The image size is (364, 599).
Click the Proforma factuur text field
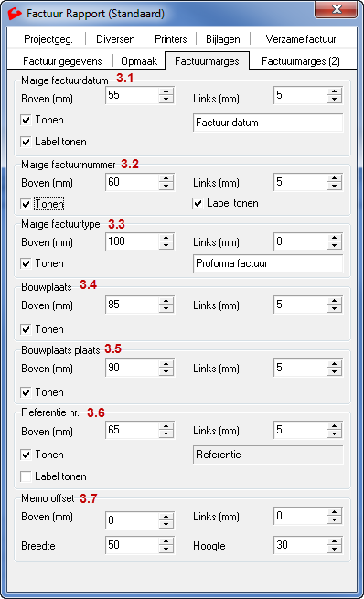coord(268,263)
